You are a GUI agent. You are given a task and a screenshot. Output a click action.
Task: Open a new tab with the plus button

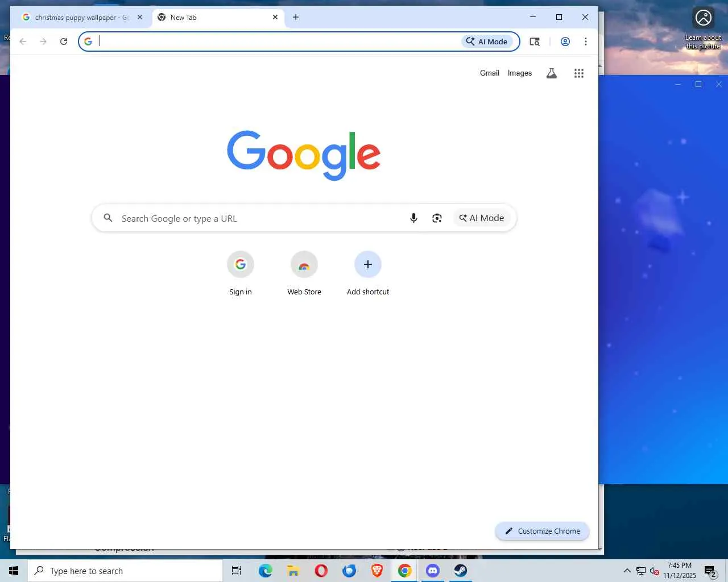click(x=296, y=17)
